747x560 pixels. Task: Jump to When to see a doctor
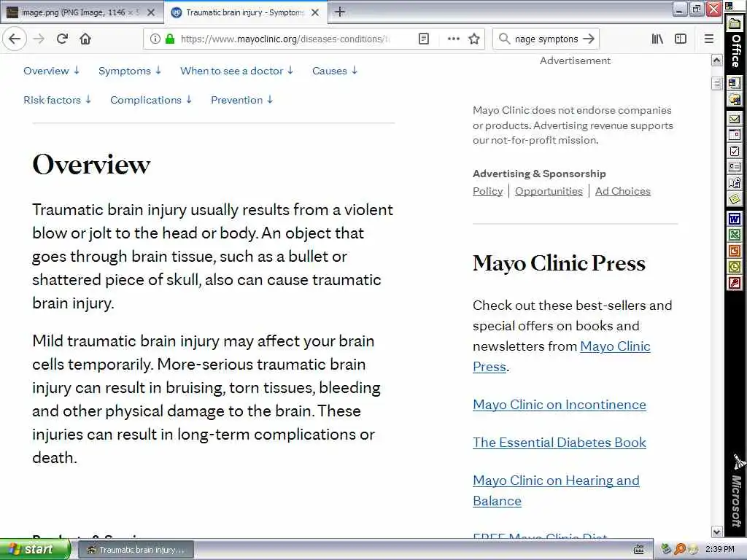[x=237, y=71]
